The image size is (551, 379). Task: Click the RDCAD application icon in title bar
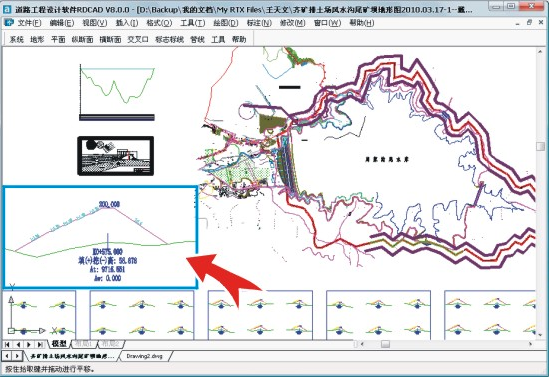coord(7,9)
